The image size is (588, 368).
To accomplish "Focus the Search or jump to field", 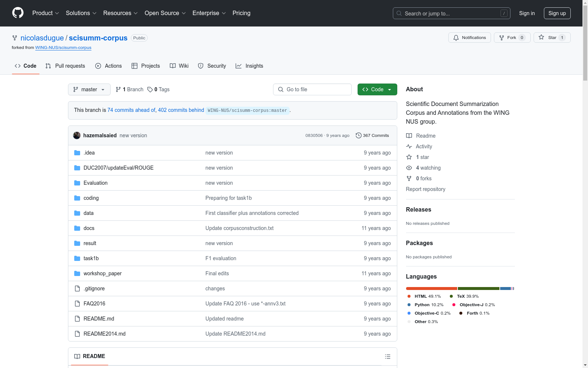I will coord(452,13).
